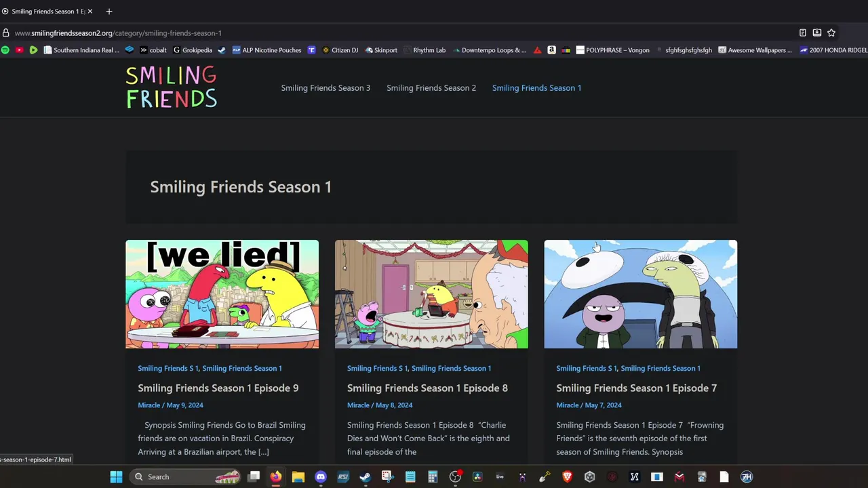Open the YouTube bookmark icon

19,50
